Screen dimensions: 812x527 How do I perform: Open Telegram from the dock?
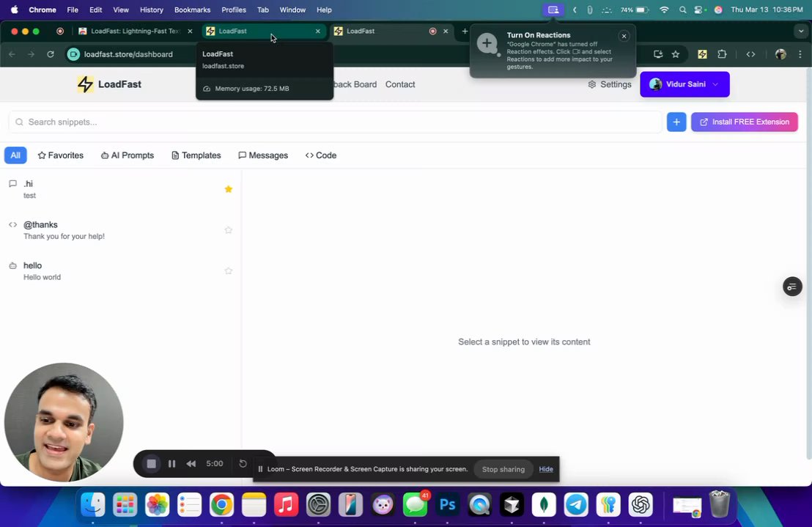(x=576, y=505)
